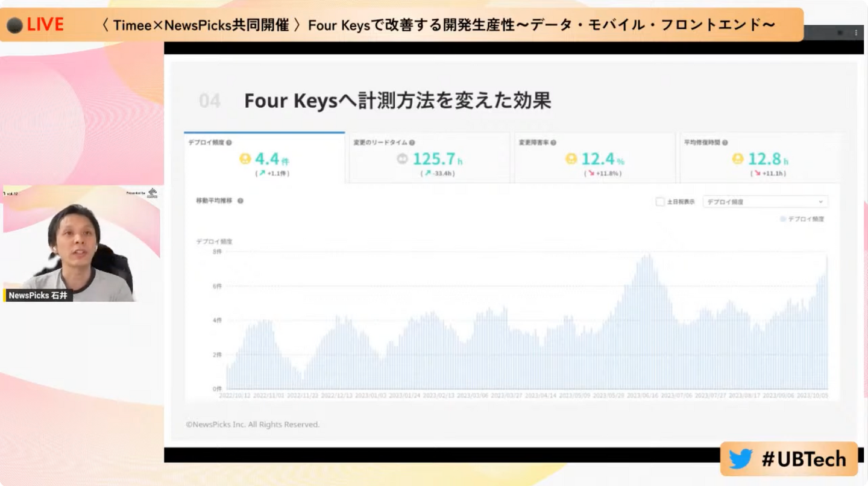
Task: Click the 0件 y-axis label
Action: point(217,389)
